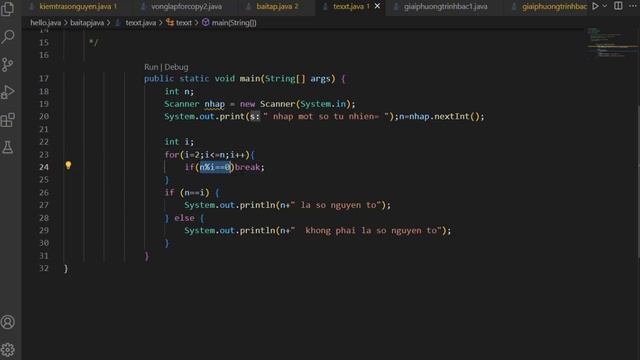Split the editor to the right
The image size is (640, 360).
(x=618, y=6)
